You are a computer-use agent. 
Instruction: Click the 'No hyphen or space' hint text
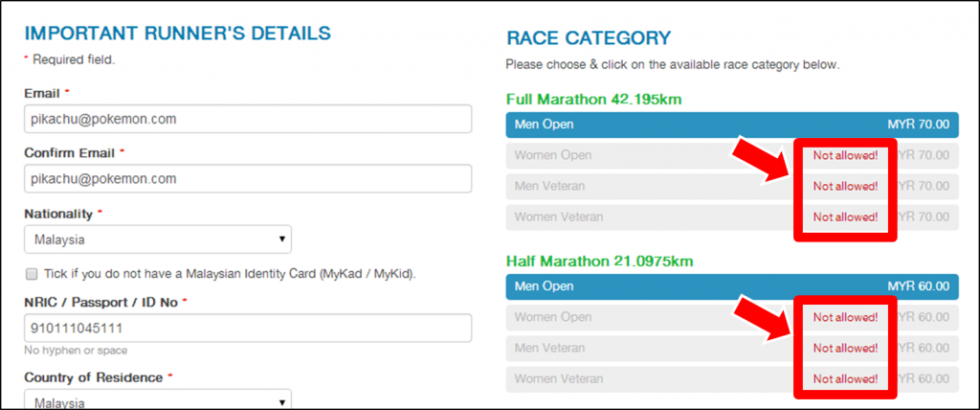(76, 351)
